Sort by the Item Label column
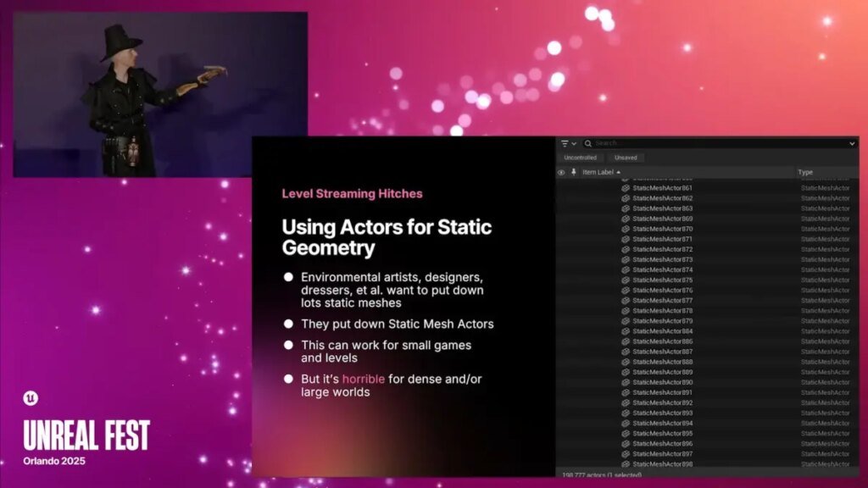868x488 pixels. tap(600, 172)
